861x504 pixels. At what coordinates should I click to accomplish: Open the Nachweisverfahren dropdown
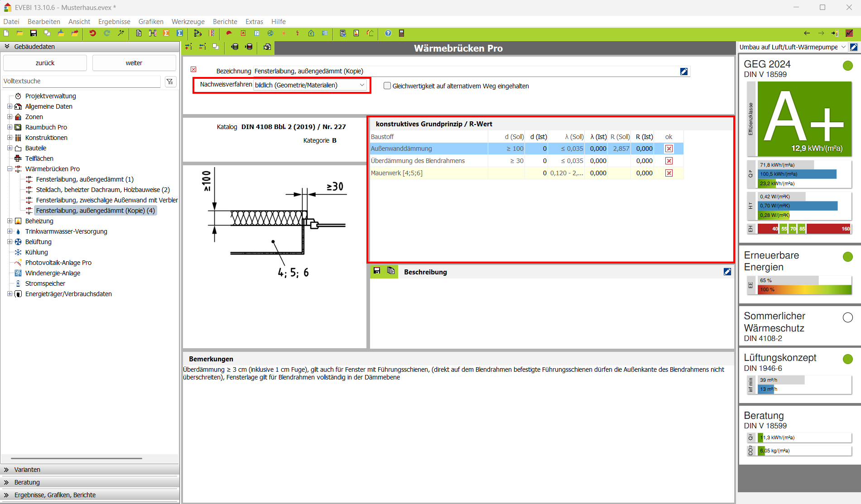[310, 85]
